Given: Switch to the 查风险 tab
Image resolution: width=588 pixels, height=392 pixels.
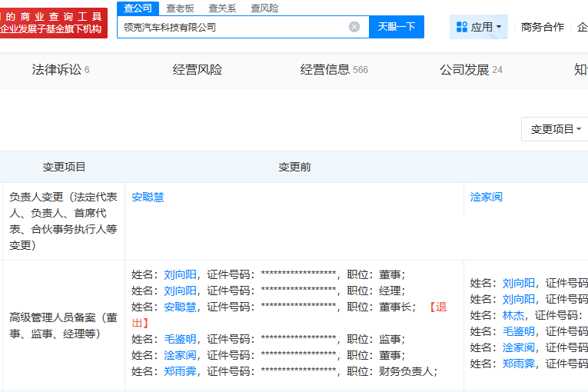Looking at the screenshot, I should pos(264,8).
